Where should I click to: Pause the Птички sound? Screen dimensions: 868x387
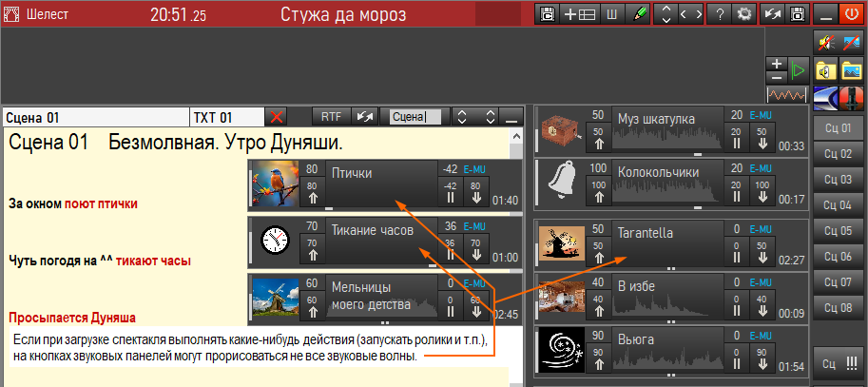(x=450, y=191)
